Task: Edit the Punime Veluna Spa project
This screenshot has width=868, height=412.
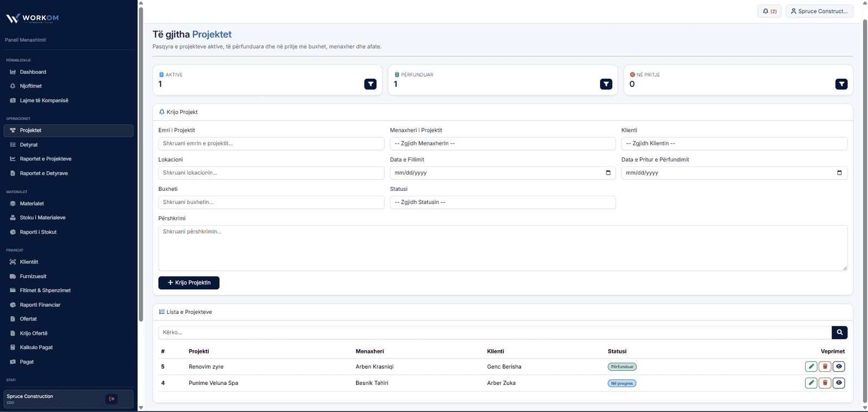Action: point(811,383)
